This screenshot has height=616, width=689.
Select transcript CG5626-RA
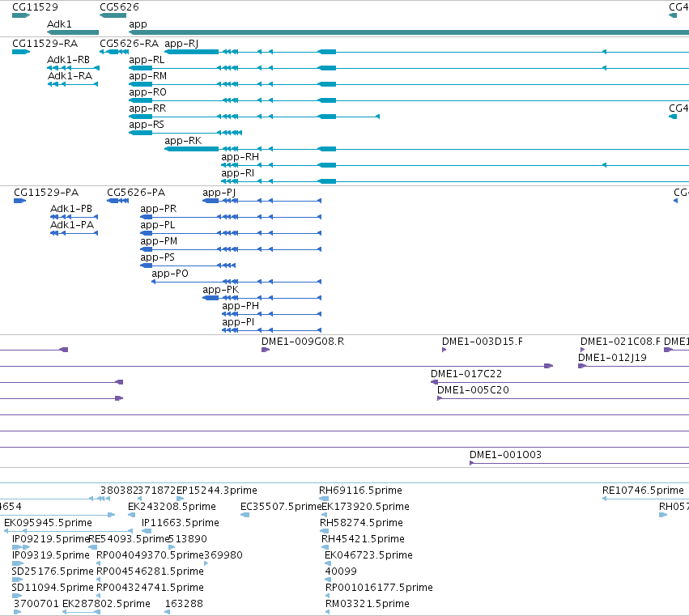pos(114,52)
